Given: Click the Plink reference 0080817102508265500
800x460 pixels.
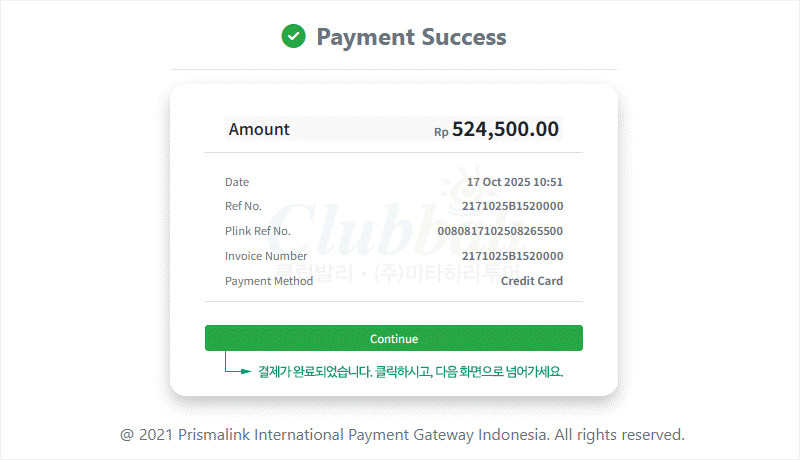Looking at the screenshot, I should click(x=500, y=231).
